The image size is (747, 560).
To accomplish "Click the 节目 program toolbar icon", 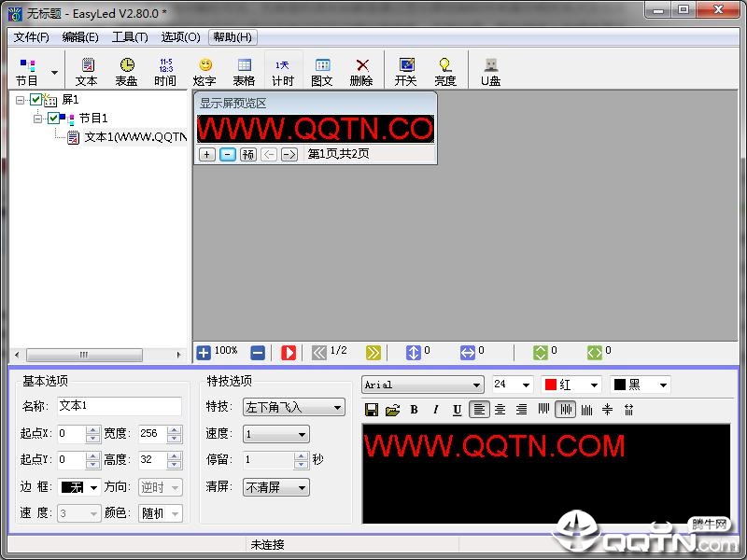I will point(28,72).
